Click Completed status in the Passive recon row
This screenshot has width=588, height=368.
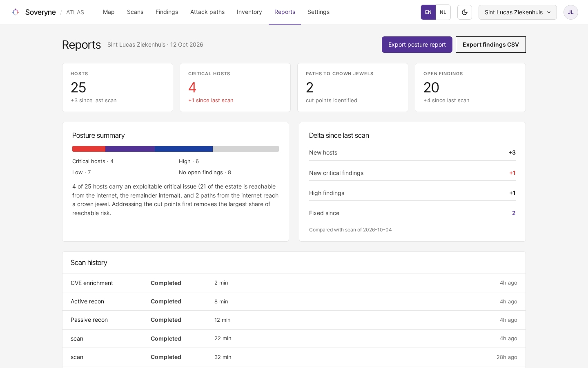point(166,320)
